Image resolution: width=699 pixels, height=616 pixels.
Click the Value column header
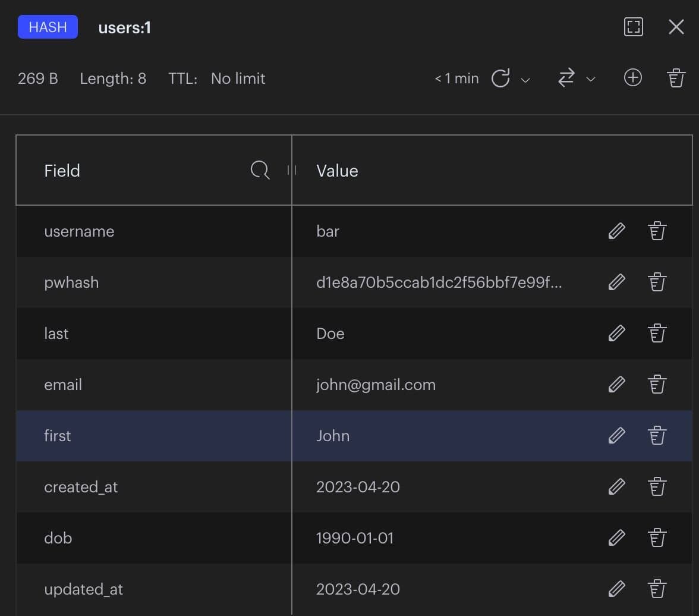tap(337, 171)
